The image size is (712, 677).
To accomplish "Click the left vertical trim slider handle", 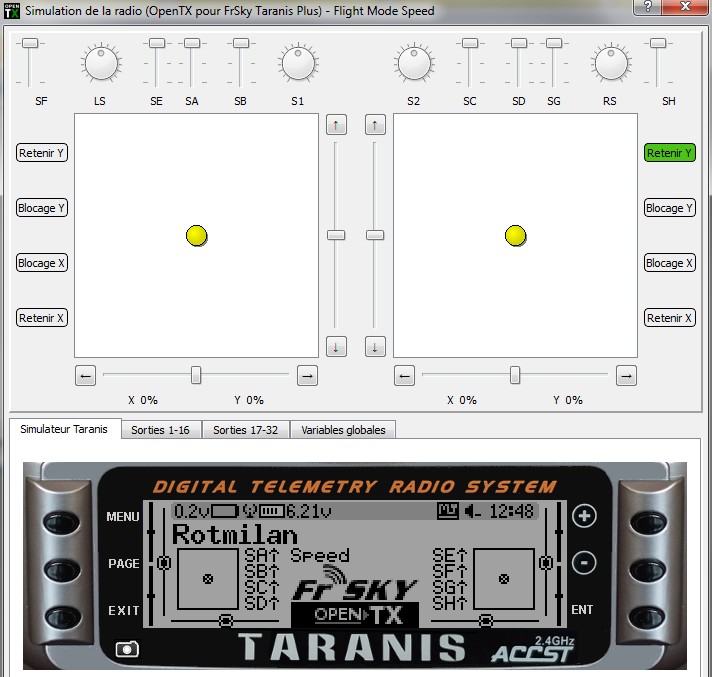I will click(336, 235).
